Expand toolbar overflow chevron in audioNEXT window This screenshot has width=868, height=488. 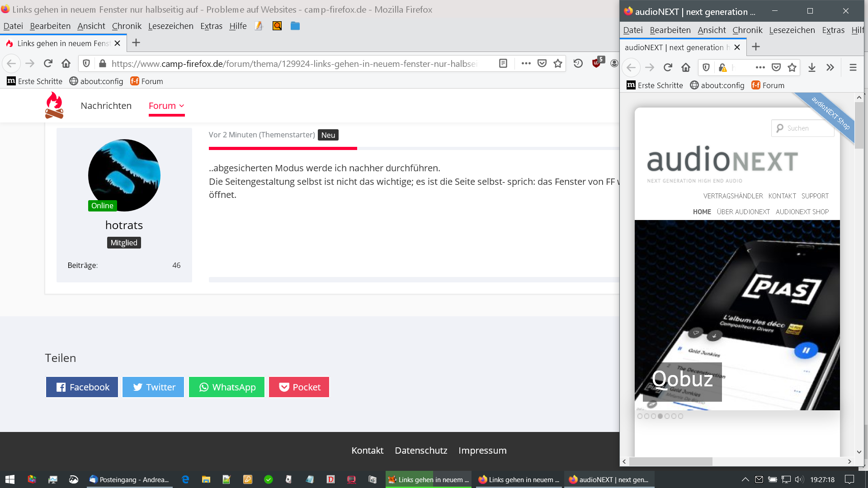(830, 68)
